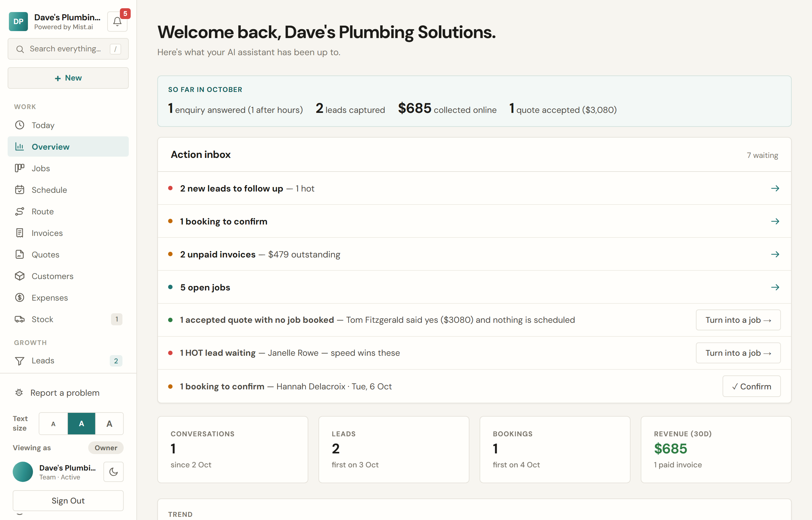Viewport: 812px width, 520px height.
Task: Expand the 2 unpaid invoices row arrow
Action: [x=775, y=254]
